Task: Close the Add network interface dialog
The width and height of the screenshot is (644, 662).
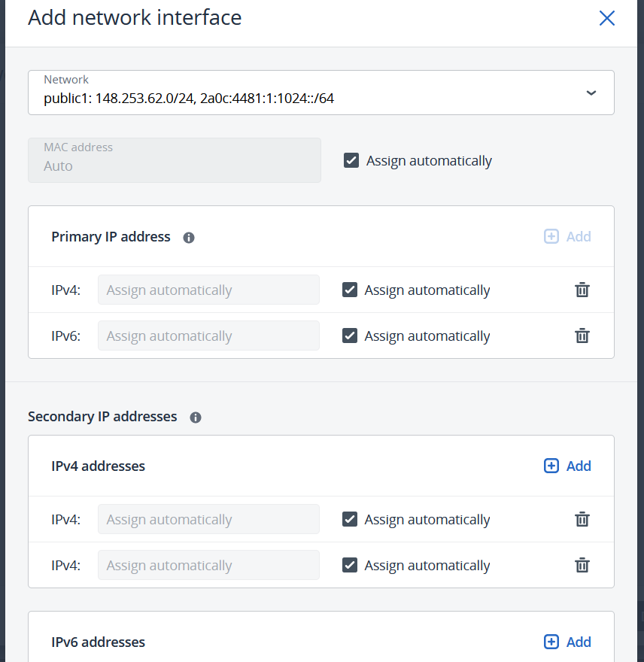Action: (x=607, y=18)
